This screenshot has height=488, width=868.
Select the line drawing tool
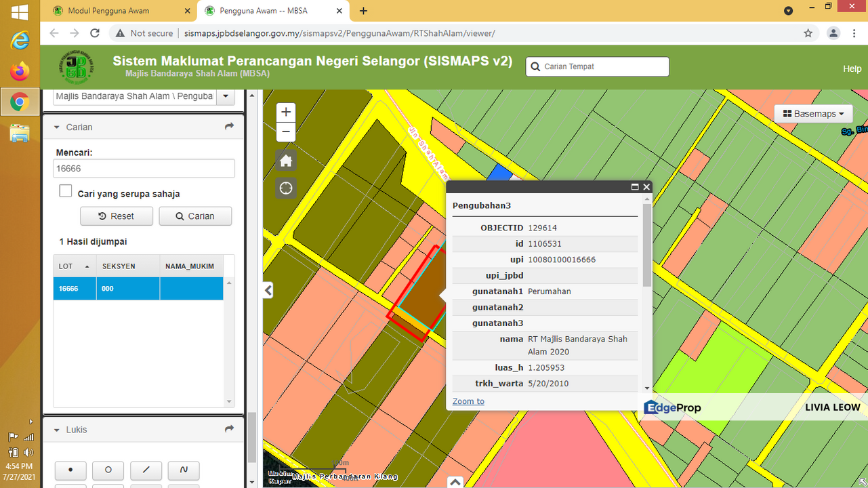pos(146,470)
